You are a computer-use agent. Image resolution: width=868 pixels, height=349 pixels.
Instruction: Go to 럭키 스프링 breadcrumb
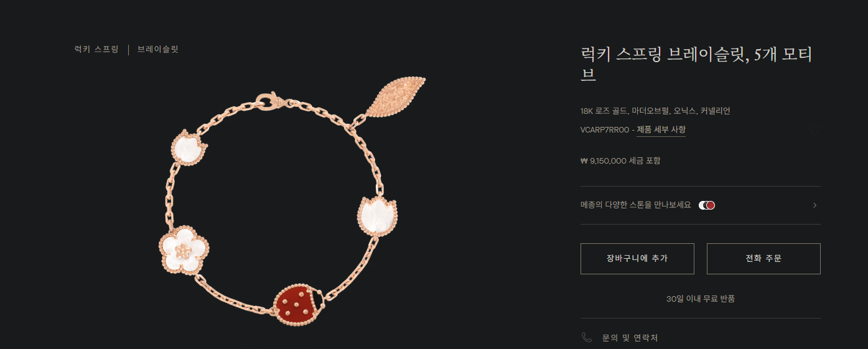point(96,49)
